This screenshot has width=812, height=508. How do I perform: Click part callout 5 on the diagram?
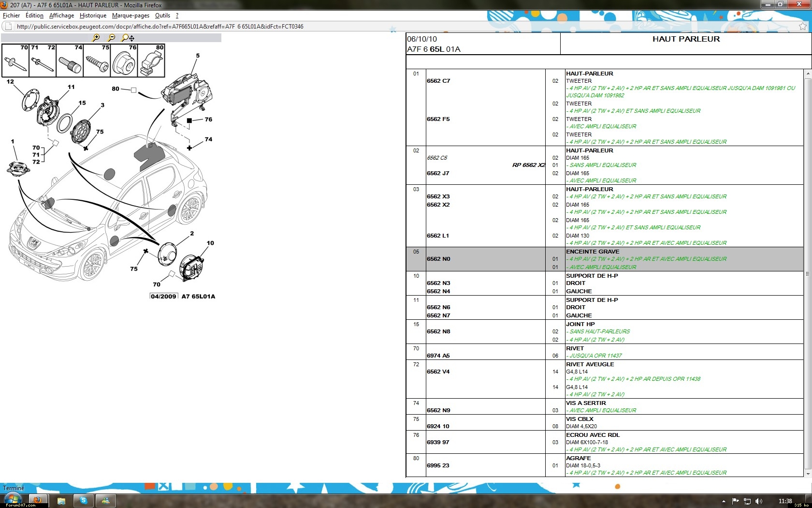pyautogui.click(x=198, y=56)
